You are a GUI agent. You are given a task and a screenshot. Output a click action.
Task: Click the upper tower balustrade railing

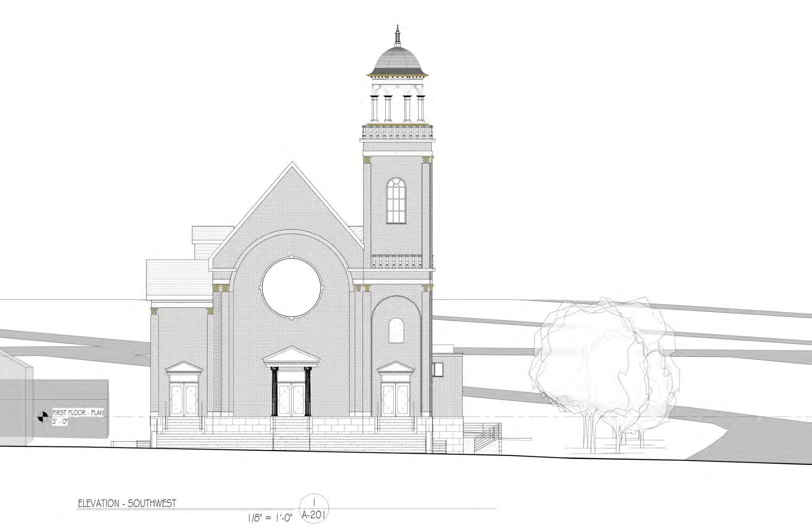[397, 132]
